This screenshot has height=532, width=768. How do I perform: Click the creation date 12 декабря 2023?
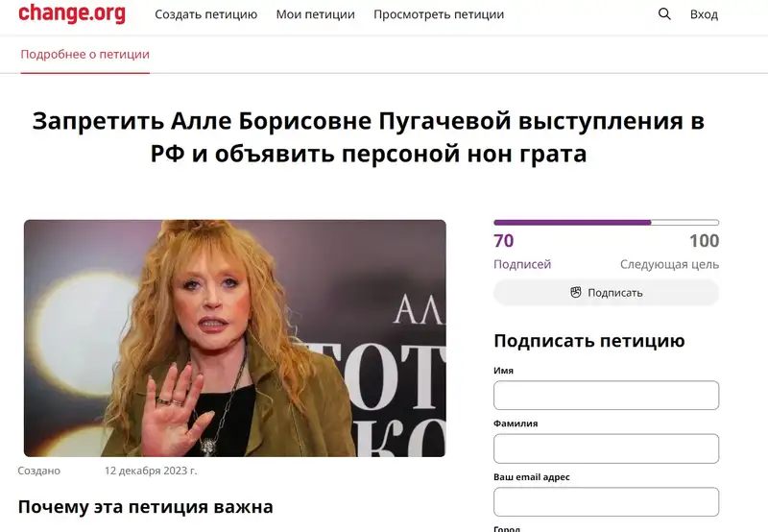[151, 471]
